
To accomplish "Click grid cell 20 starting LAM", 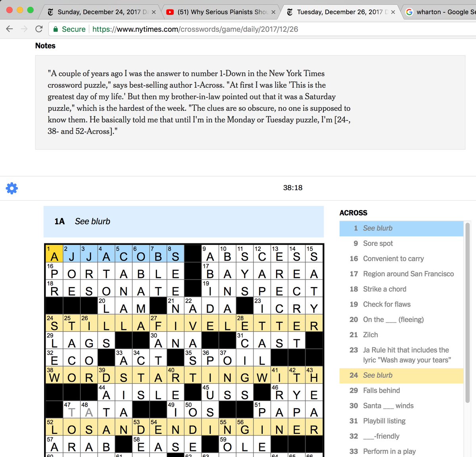I will pos(106,306).
